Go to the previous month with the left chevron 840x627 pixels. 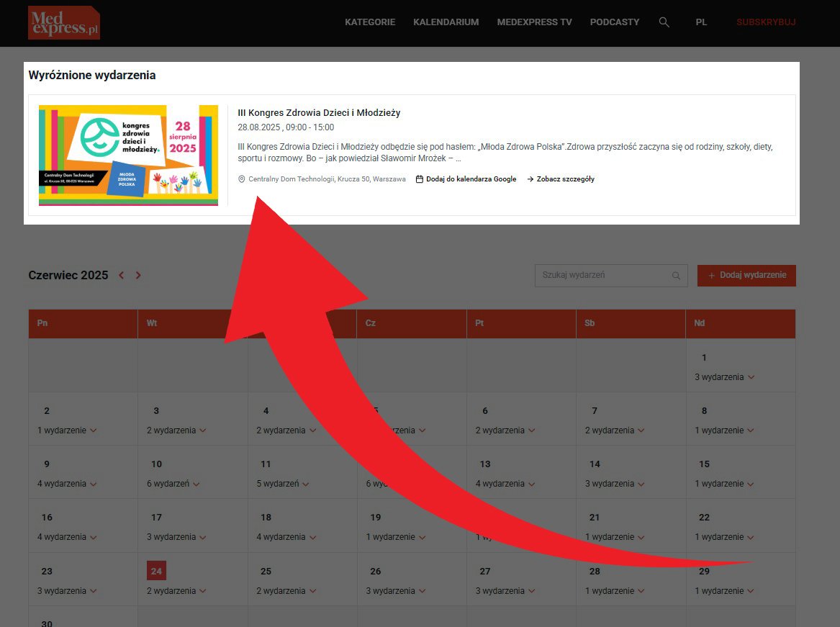click(122, 275)
